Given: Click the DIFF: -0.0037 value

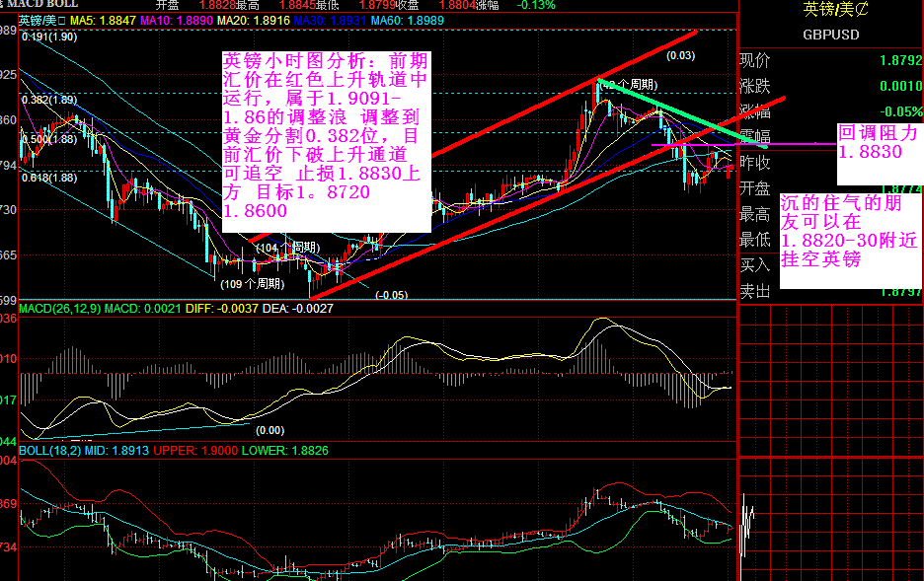Looking at the screenshot, I should (221, 309).
